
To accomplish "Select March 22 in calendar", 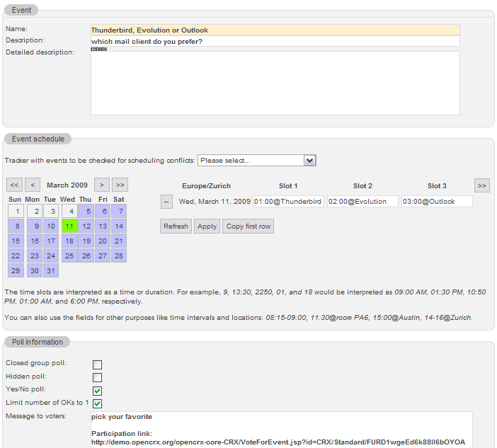I will [x=16, y=256].
